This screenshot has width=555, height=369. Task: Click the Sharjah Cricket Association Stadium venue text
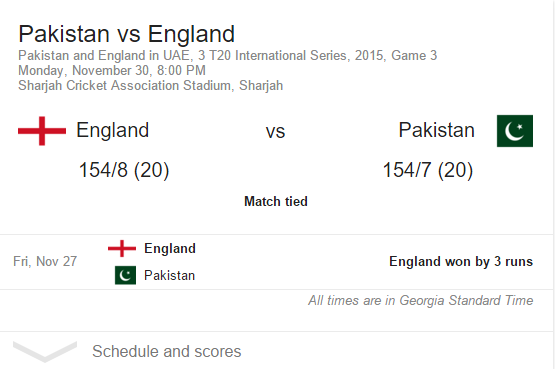(x=150, y=86)
